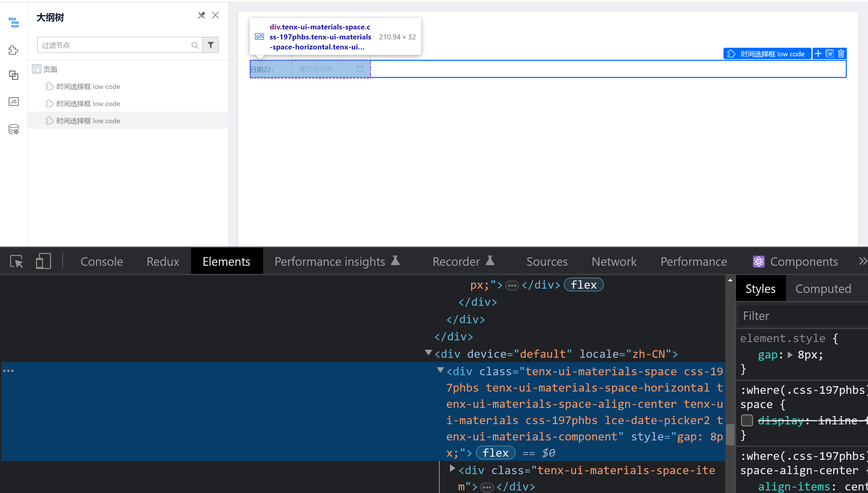Click the copy component icon on canvas toolbar
Image resolution: width=868 pixels, height=493 pixels.
click(830, 53)
